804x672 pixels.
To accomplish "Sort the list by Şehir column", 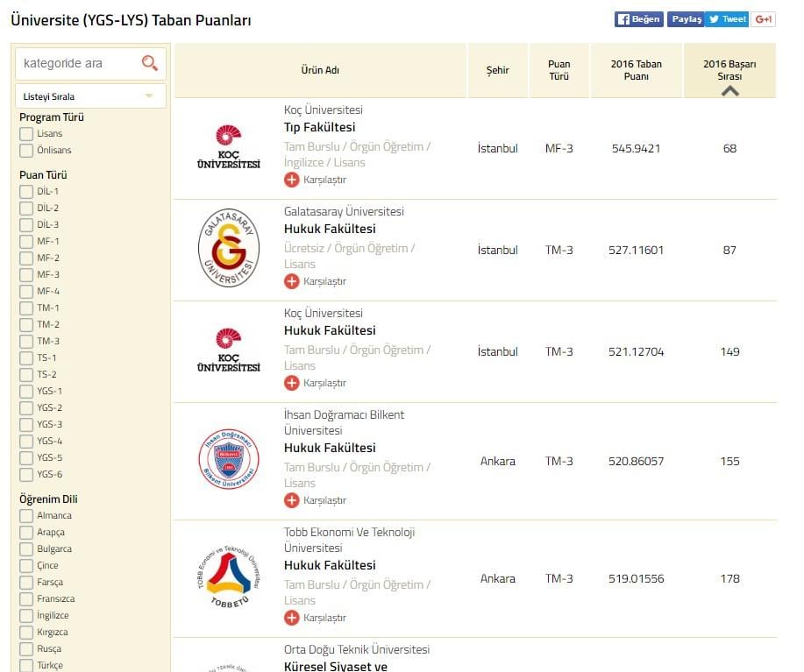I will point(497,70).
